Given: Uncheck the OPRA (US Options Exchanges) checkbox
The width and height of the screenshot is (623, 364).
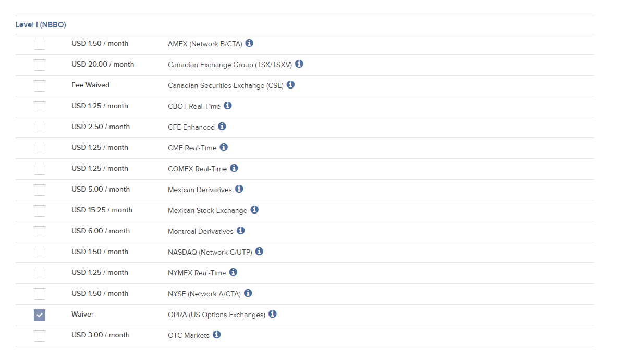Looking at the screenshot, I should pos(39,315).
